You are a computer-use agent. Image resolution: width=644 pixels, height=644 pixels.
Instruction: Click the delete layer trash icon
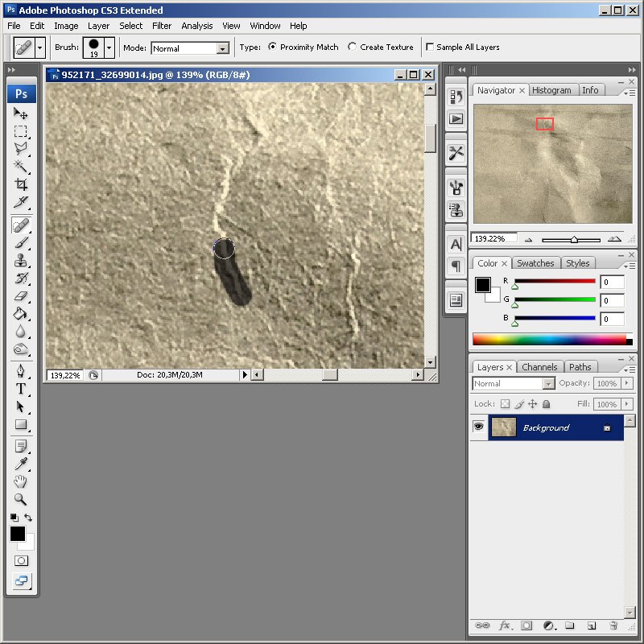point(613,625)
